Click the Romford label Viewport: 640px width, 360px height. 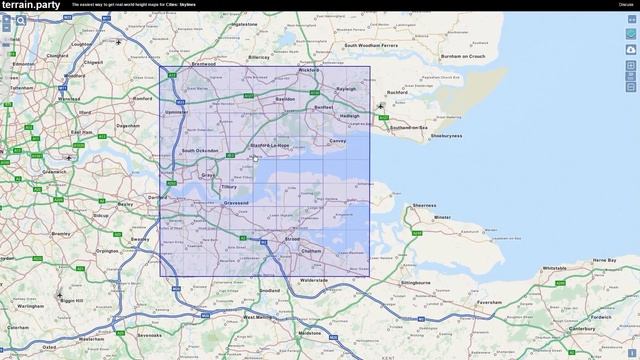click(142, 99)
